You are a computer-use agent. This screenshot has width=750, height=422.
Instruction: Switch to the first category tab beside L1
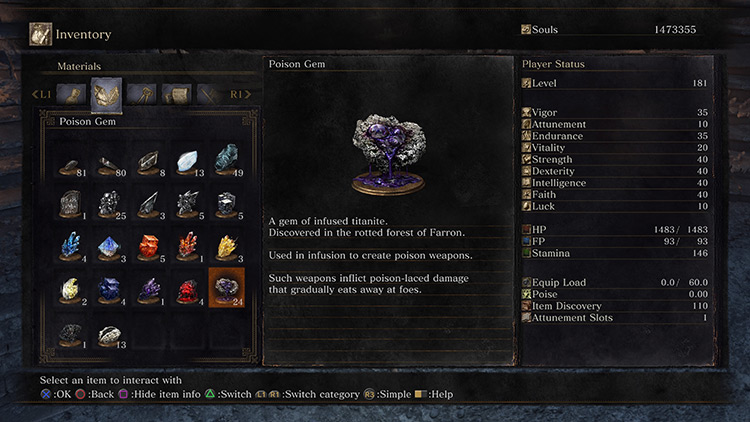point(71,94)
